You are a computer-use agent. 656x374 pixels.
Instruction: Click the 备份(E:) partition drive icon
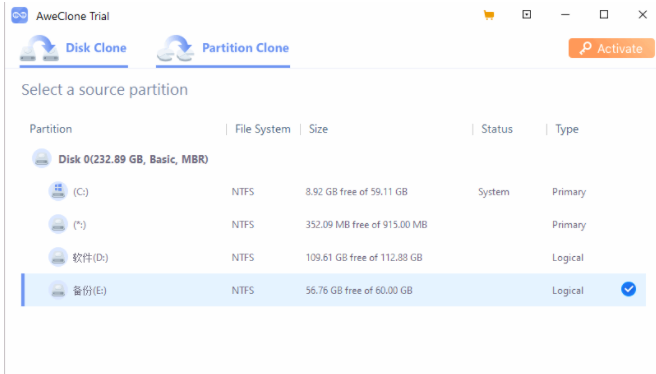(x=58, y=290)
